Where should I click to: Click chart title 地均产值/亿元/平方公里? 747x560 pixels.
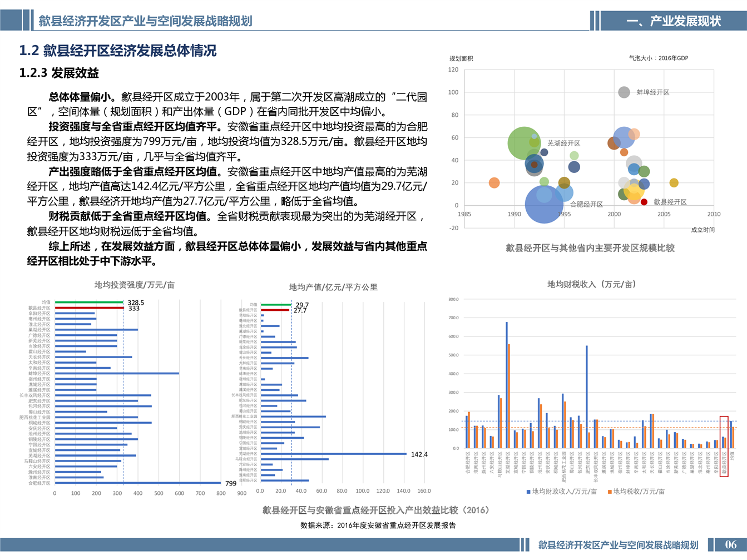click(x=333, y=287)
